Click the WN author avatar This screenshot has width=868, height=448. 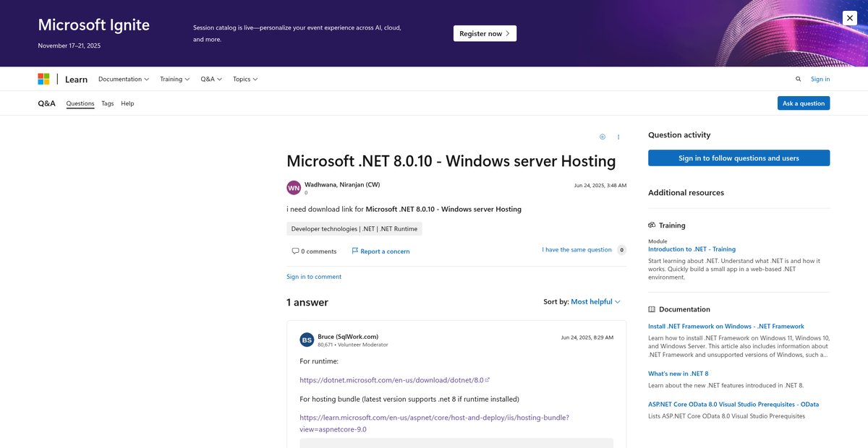tap(294, 188)
